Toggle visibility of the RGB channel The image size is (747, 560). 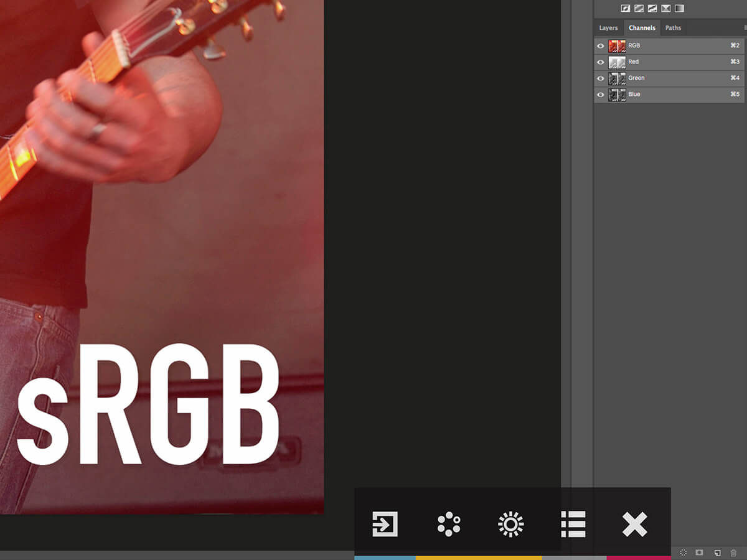[600, 45]
